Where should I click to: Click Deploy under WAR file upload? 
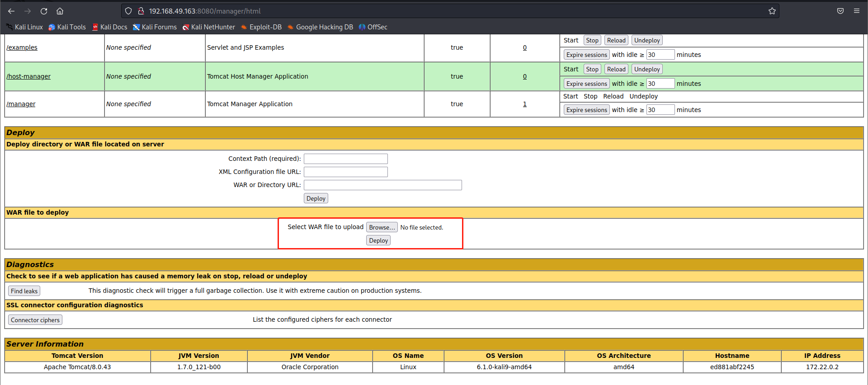pyautogui.click(x=378, y=240)
